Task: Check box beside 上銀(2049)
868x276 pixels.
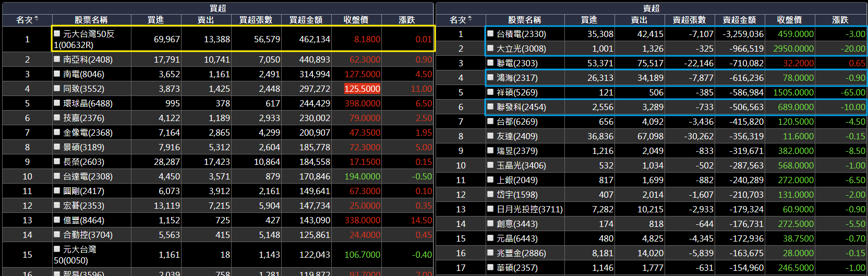Action: tap(490, 179)
